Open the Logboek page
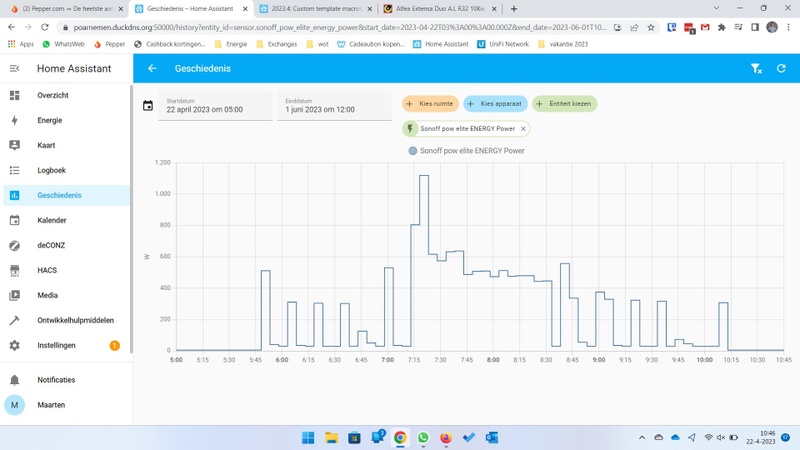 coord(66,170)
